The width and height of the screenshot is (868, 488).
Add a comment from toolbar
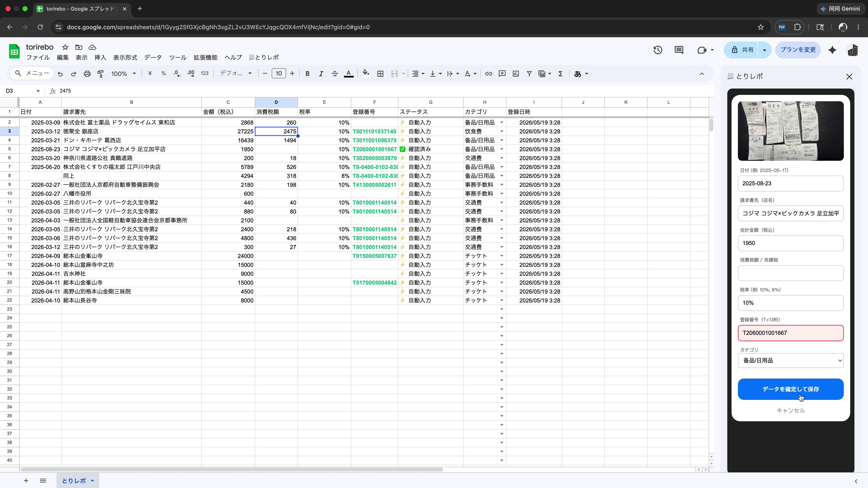coord(502,73)
